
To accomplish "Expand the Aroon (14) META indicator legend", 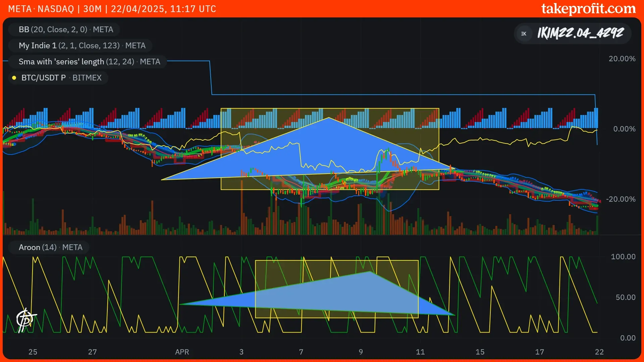I will [50, 247].
